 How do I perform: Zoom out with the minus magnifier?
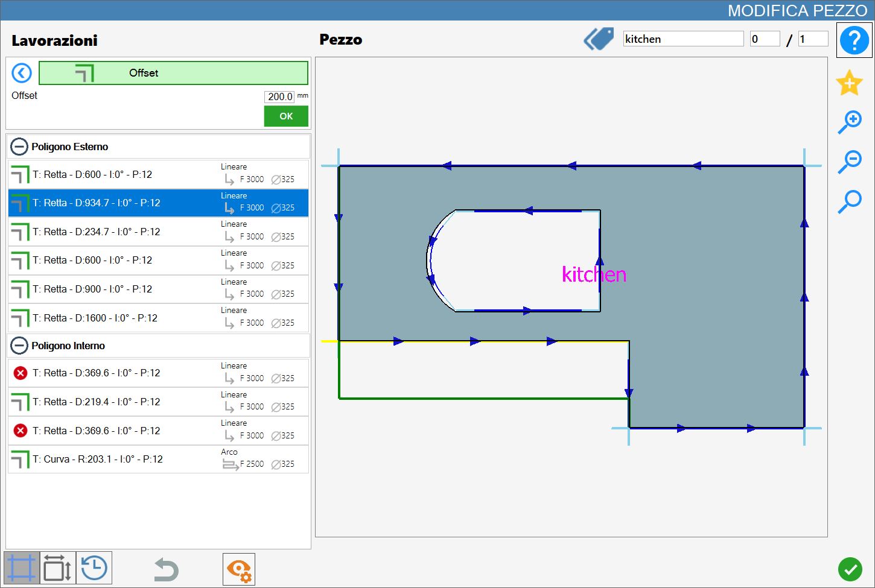click(850, 162)
